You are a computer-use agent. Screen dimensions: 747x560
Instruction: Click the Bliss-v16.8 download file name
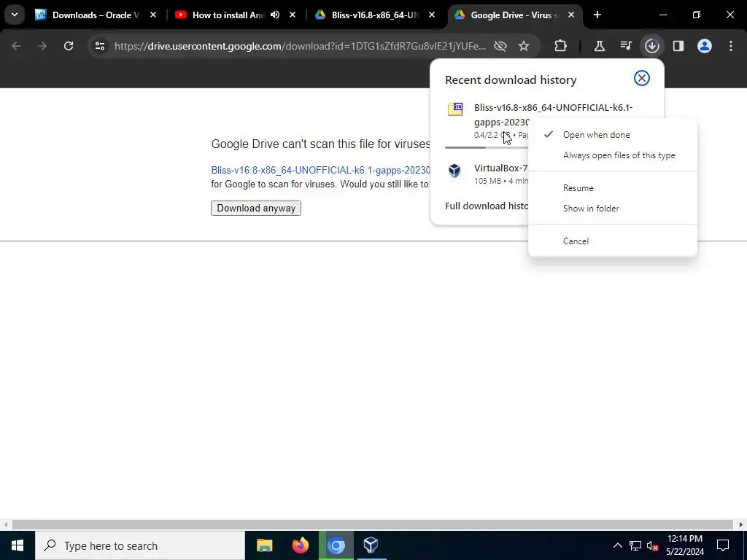[553, 114]
